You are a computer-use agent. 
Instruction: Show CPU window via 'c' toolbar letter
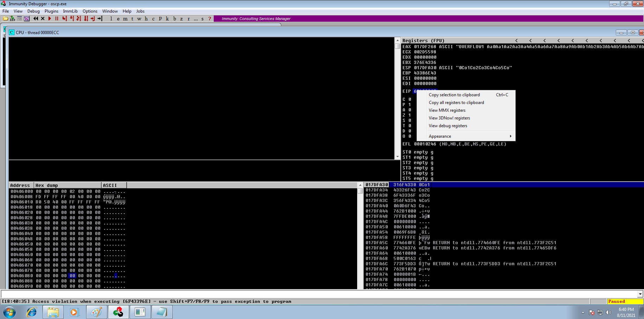pyautogui.click(x=153, y=19)
